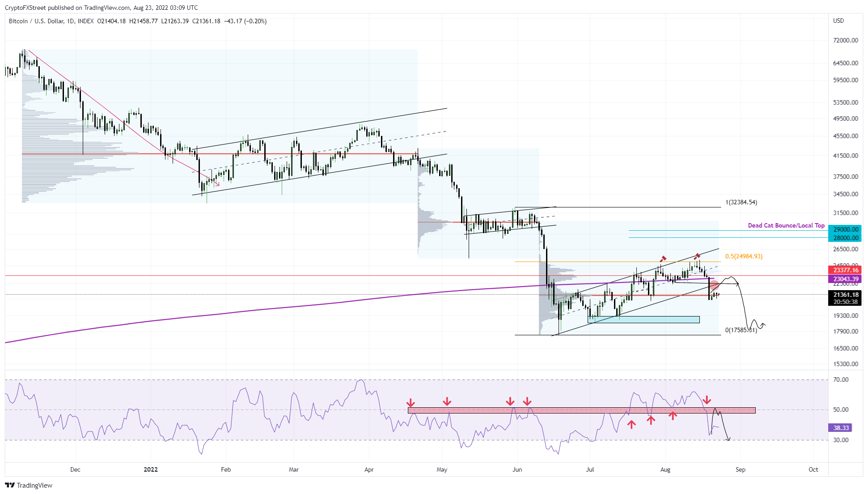Screen dimensions: 868x494
Task: Click the 72000.00 price axis label
Action: [x=846, y=40]
